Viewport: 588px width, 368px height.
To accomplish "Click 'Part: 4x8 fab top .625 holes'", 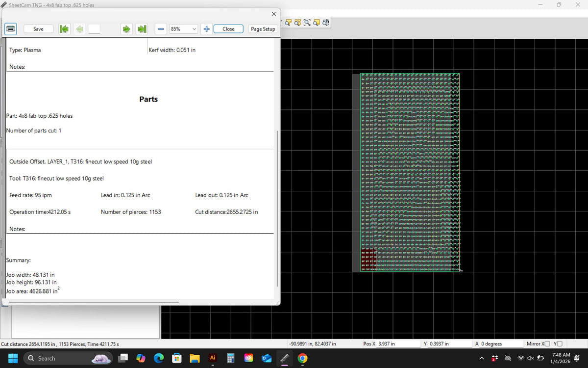I will (40, 116).
